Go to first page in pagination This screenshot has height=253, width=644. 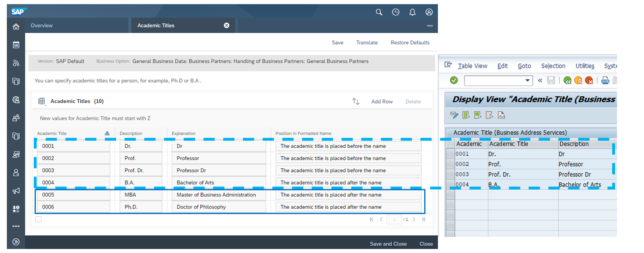click(x=372, y=220)
